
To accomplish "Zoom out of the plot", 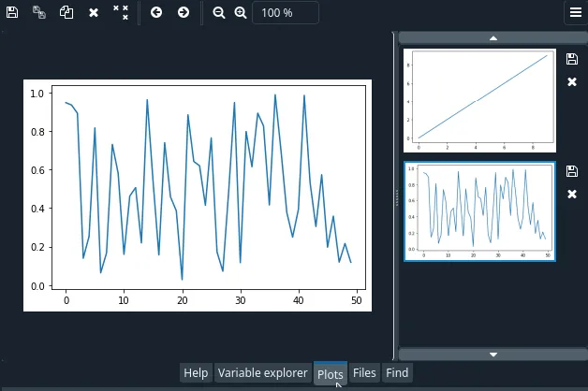I will [218, 13].
